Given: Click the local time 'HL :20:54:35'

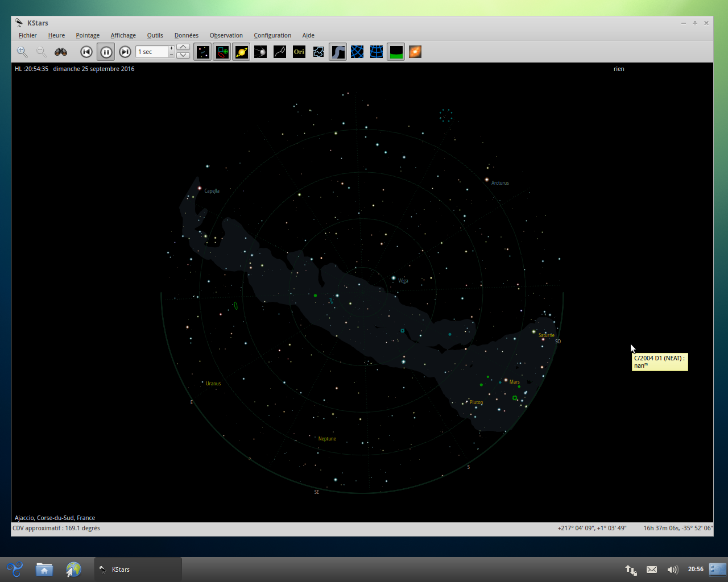Looking at the screenshot, I should click(31, 69).
